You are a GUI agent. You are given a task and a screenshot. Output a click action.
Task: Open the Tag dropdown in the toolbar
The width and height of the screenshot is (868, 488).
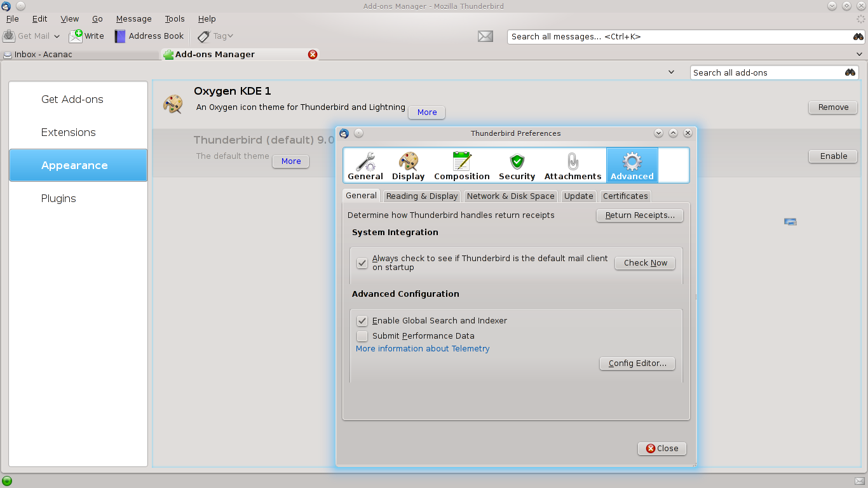pos(215,36)
